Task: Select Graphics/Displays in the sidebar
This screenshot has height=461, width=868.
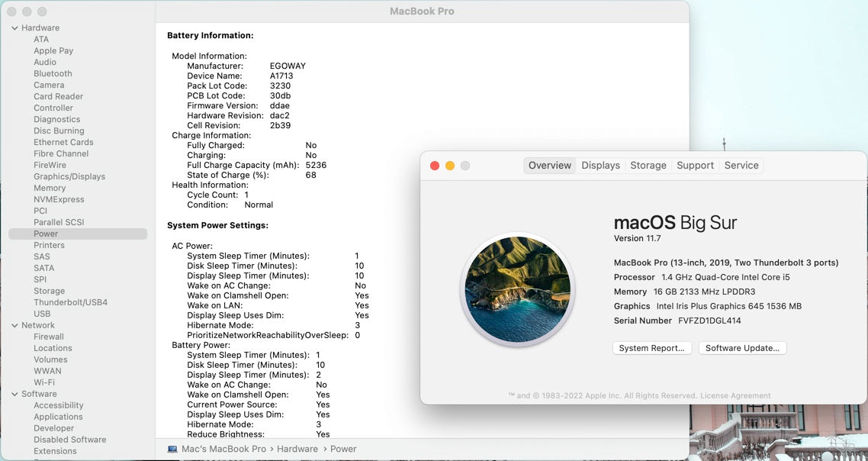Action: (x=69, y=176)
